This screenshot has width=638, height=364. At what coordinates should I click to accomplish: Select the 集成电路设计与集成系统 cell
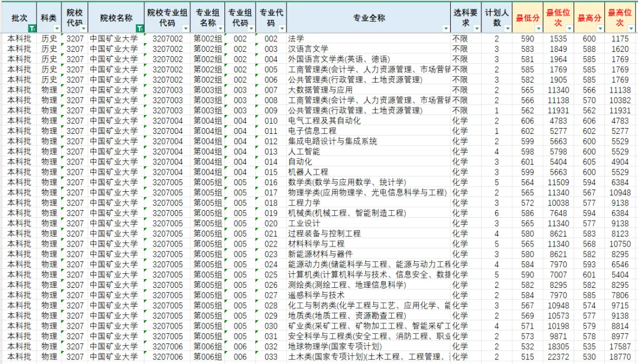click(x=369, y=142)
